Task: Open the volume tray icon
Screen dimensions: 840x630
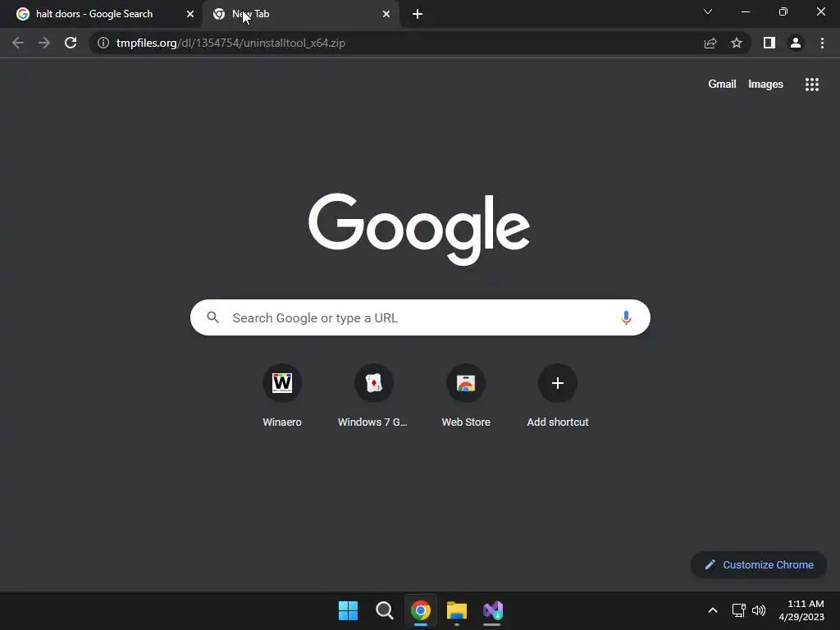Action: 759,610
